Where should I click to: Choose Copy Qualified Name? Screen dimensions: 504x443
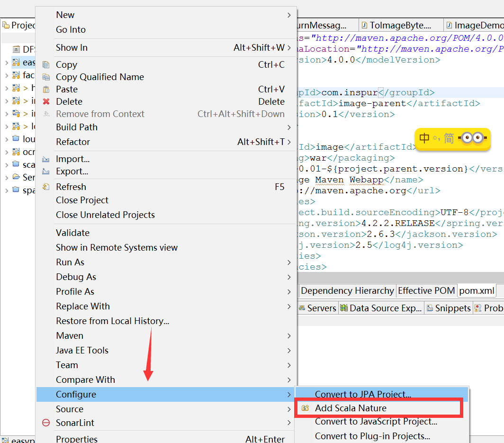coord(166,77)
